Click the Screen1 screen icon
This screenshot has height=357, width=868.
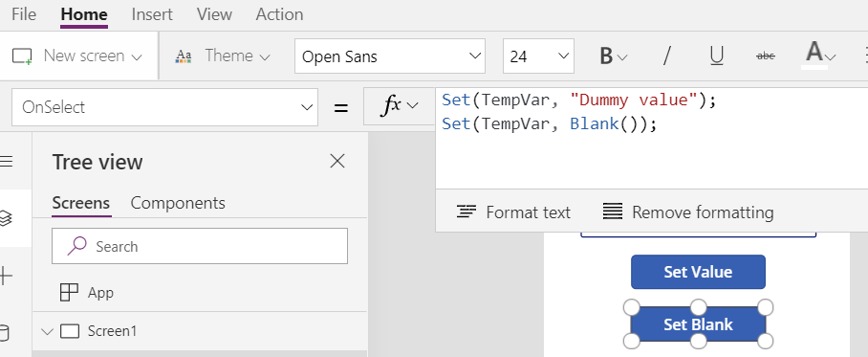tap(70, 331)
